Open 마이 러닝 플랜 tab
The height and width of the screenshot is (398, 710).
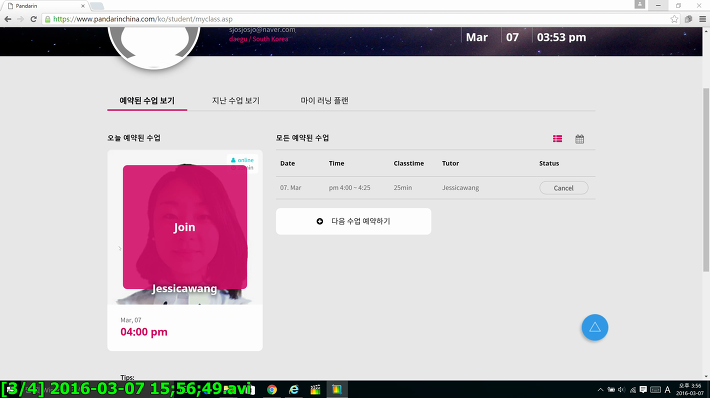click(324, 101)
